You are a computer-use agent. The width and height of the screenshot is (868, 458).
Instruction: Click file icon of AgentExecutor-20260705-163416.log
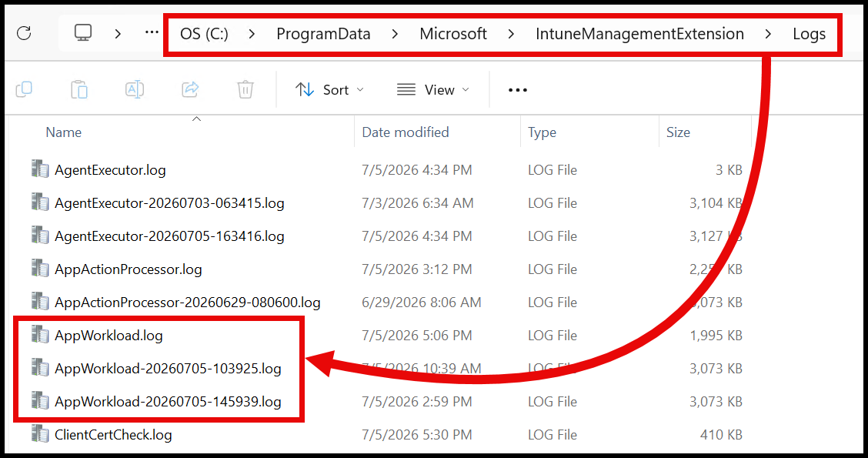point(40,236)
